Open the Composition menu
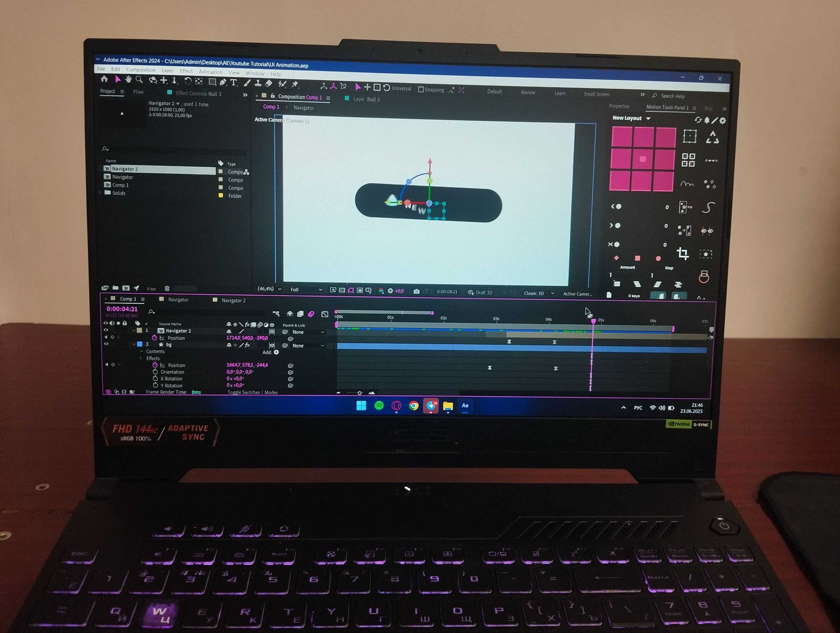 (x=140, y=70)
